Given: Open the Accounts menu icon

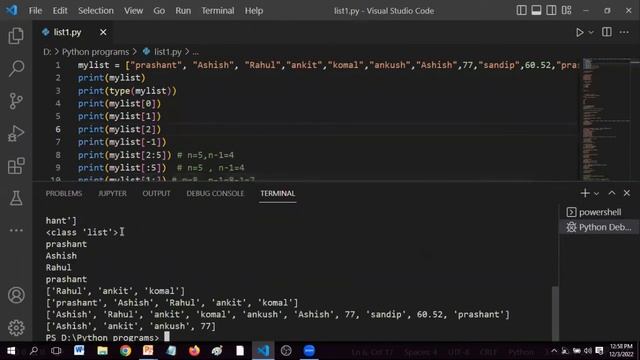Looking at the screenshot, I should [x=16, y=295].
